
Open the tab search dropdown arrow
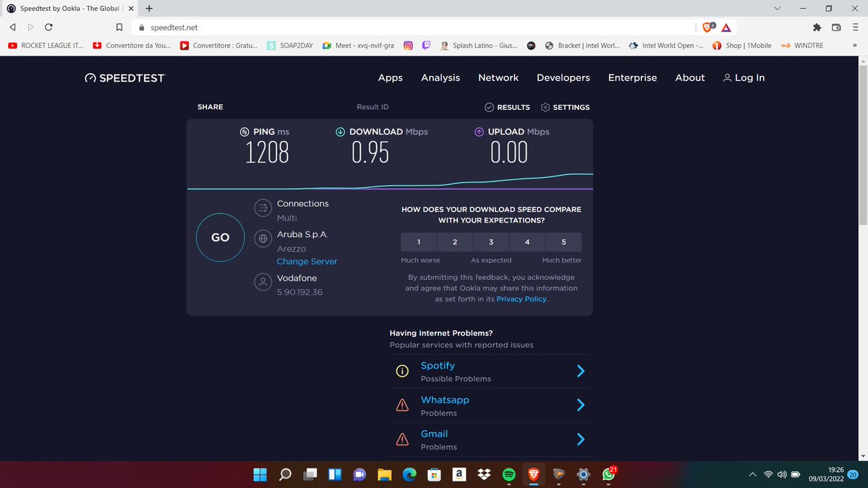(x=778, y=9)
